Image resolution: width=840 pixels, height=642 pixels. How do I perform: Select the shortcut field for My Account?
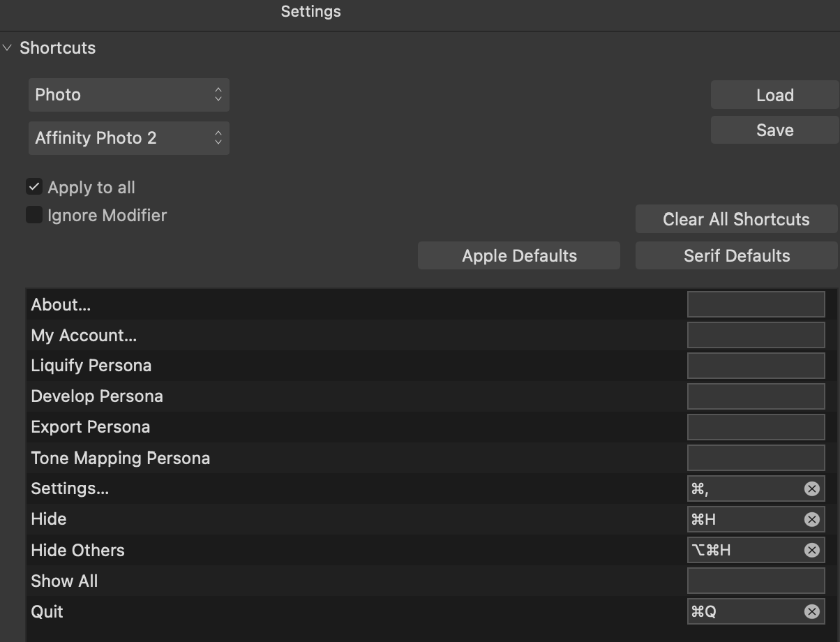(756, 334)
